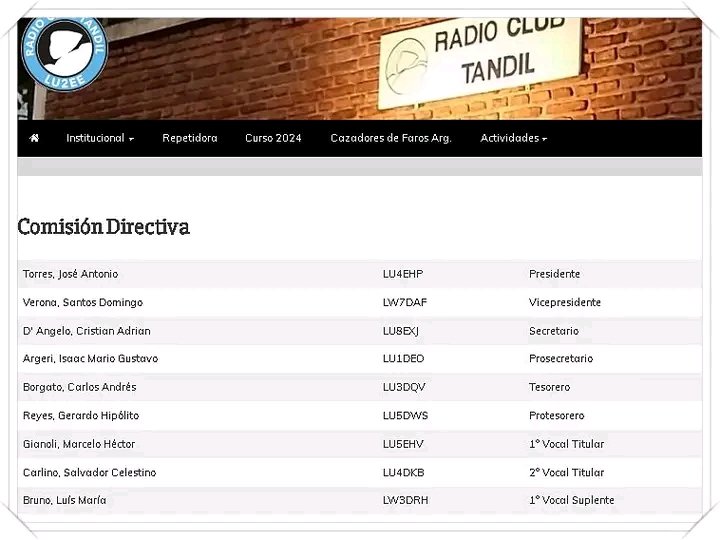Select the name Bruno, Luis María

[x=65, y=500]
